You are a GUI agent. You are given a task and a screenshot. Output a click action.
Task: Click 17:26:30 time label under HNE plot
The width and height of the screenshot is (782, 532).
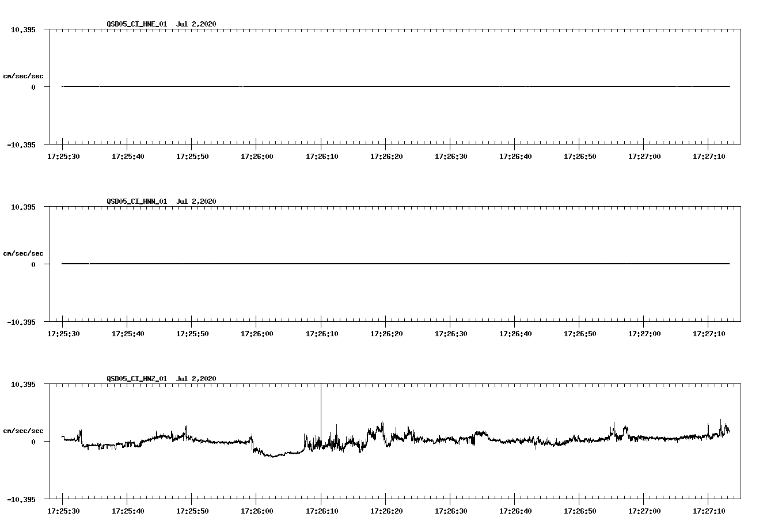451,156
